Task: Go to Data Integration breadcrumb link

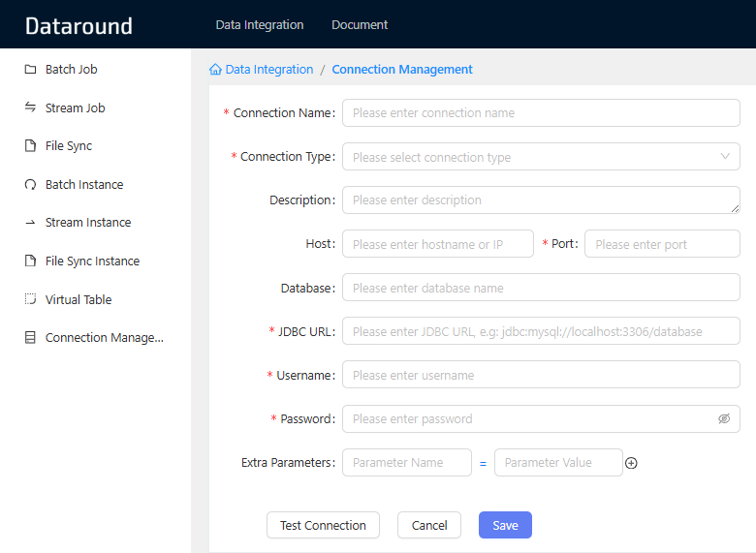Action: tap(268, 70)
